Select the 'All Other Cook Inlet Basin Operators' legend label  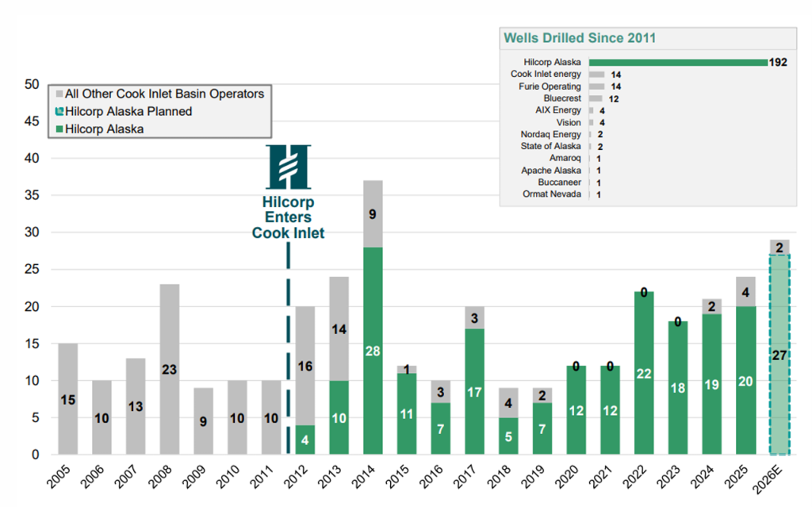pos(165,94)
